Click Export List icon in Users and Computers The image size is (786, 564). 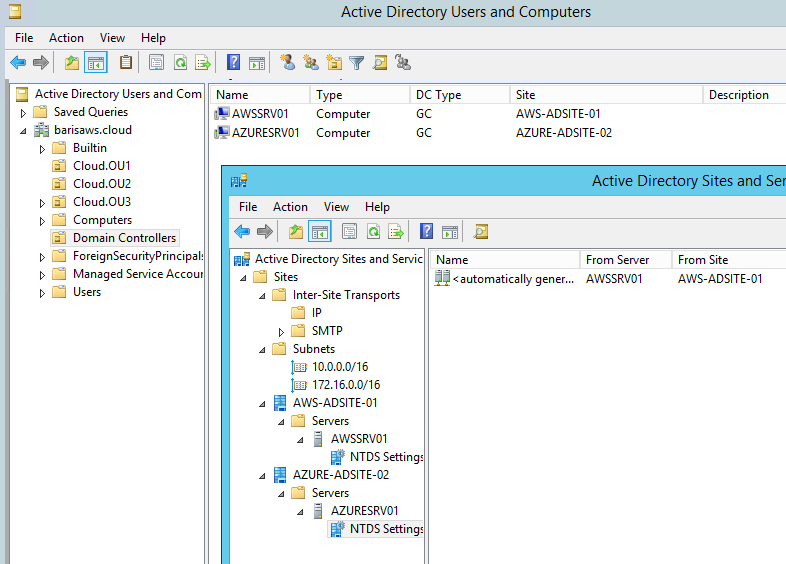(x=203, y=63)
